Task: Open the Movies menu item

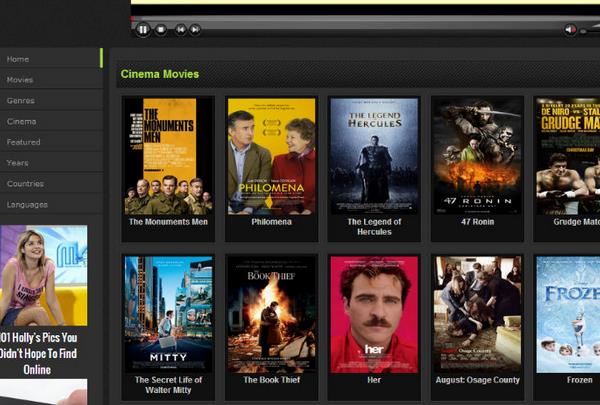Action: 51,79
